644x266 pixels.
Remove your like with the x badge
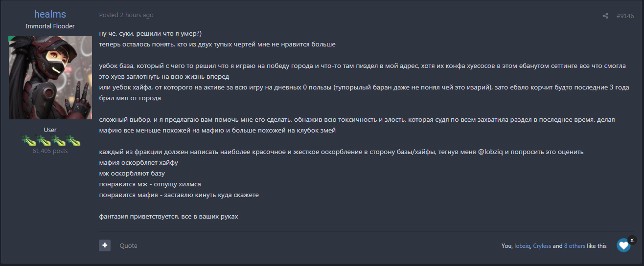click(632, 240)
